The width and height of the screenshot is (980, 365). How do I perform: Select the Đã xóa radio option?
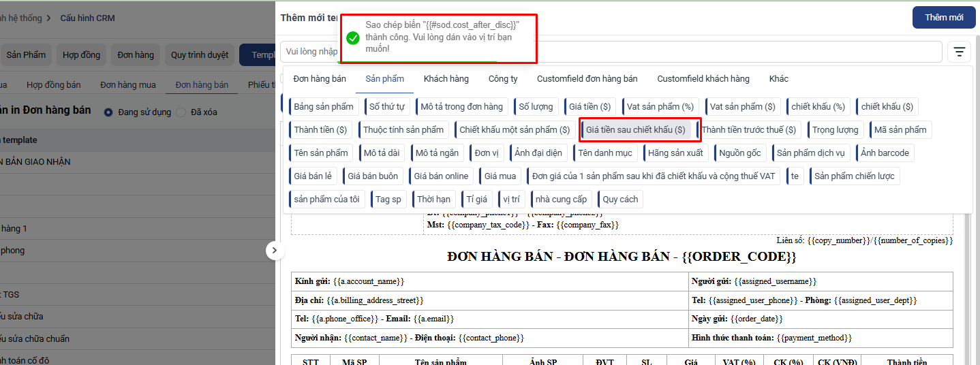[181, 112]
